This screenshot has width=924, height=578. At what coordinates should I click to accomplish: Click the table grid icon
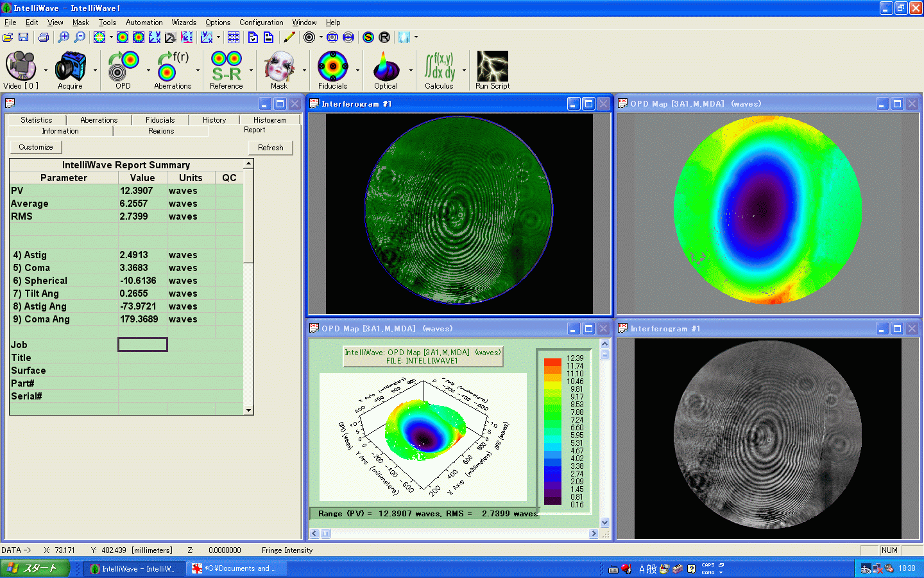click(234, 37)
